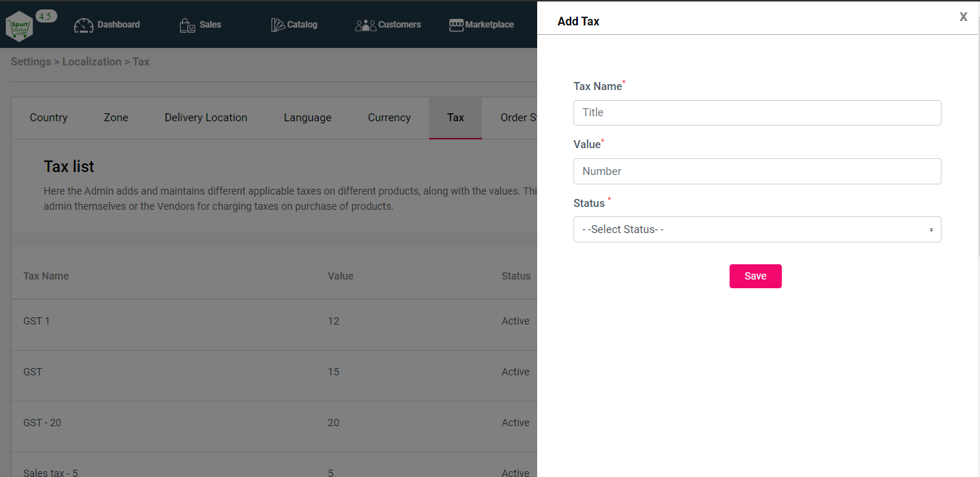Click the Spurt Commerce logo icon

(x=19, y=26)
